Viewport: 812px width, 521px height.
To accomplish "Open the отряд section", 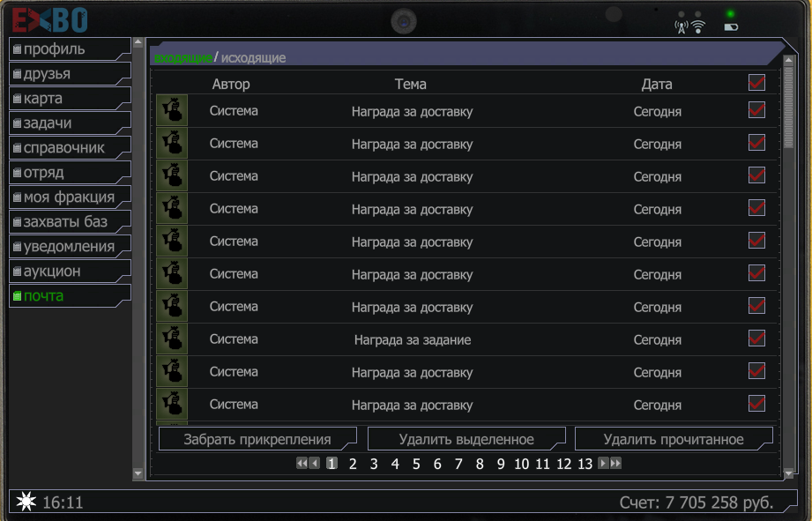I will 70,173.
